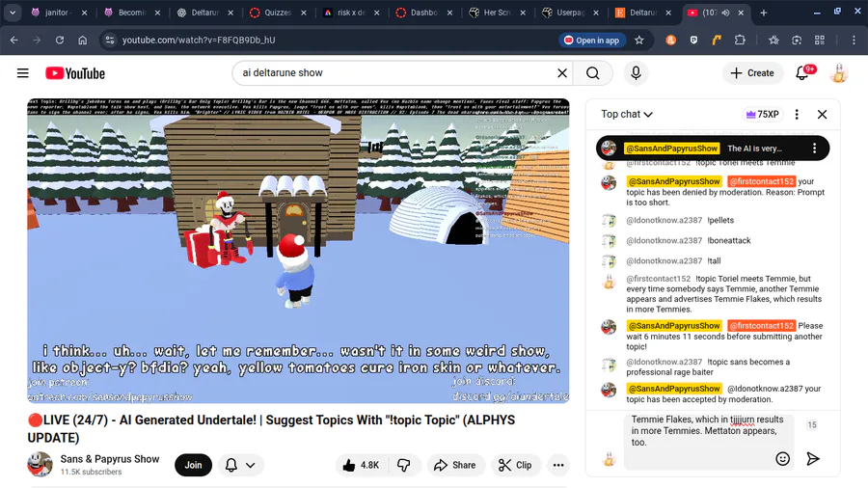Click the Open in app button
This screenshot has height=488, width=868.
[x=592, y=40]
